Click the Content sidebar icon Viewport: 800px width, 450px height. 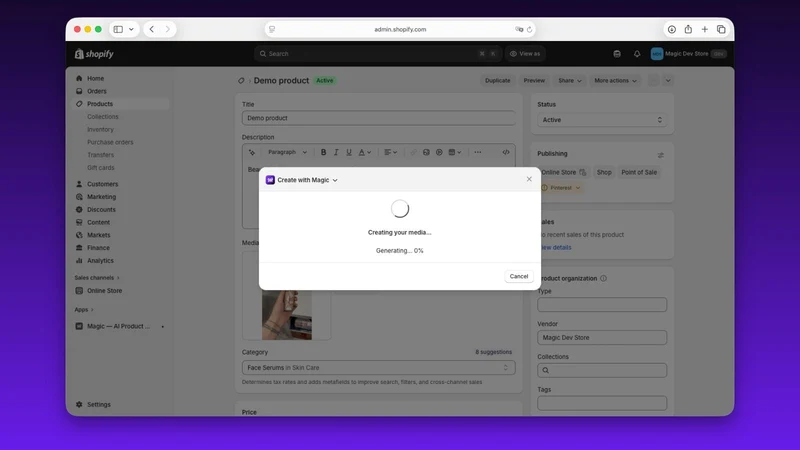[79, 222]
